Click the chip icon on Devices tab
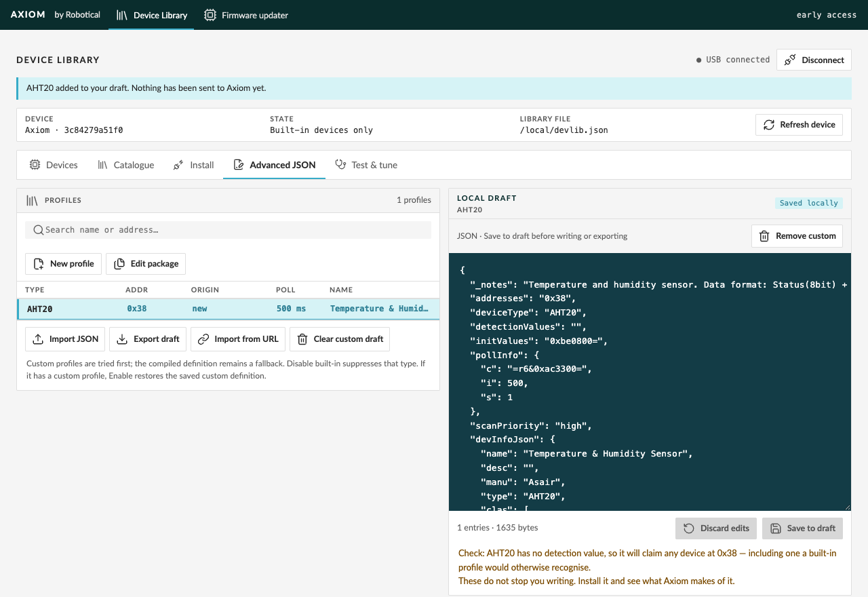 point(35,165)
